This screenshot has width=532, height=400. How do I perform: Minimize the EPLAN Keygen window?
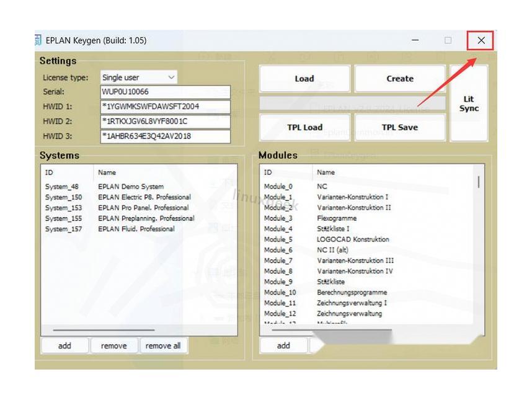point(415,41)
